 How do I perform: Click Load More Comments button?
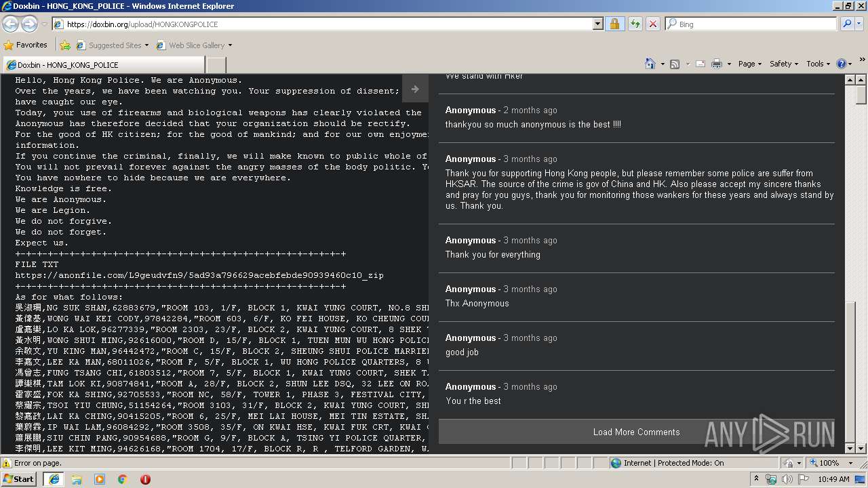[636, 432]
